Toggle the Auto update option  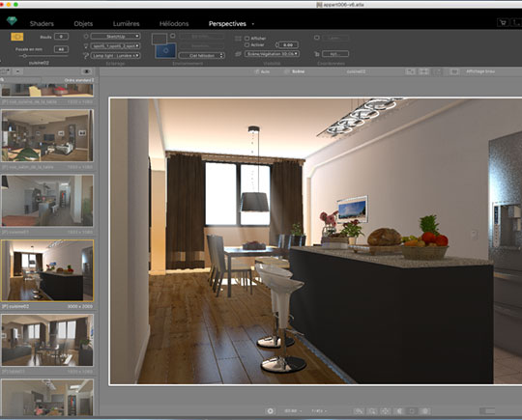(x=262, y=71)
